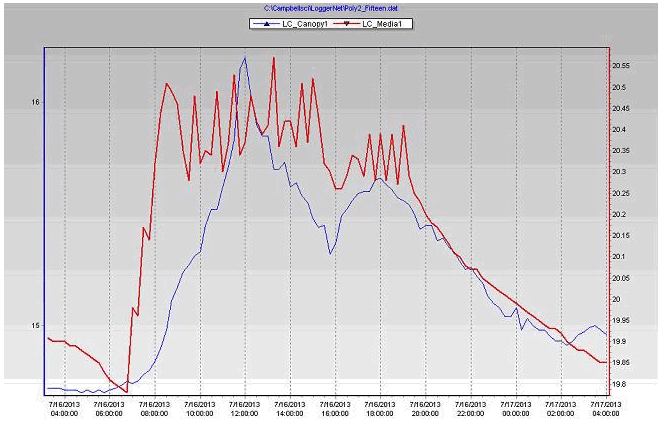664x425 pixels.
Task: Click the 7/16/2013 16:00:00 time label
Action: click(x=335, y=409)
